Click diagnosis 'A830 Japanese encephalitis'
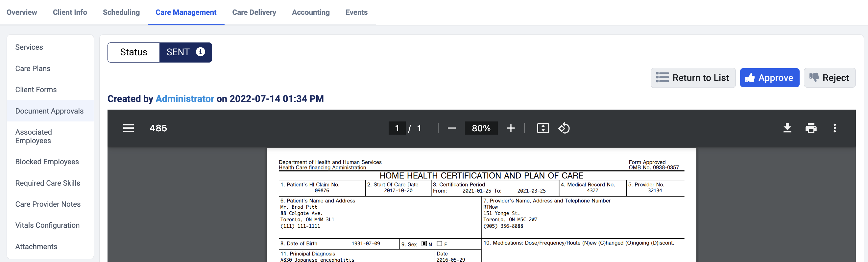This screenshot has height=262, width=868. coord(317,260)
